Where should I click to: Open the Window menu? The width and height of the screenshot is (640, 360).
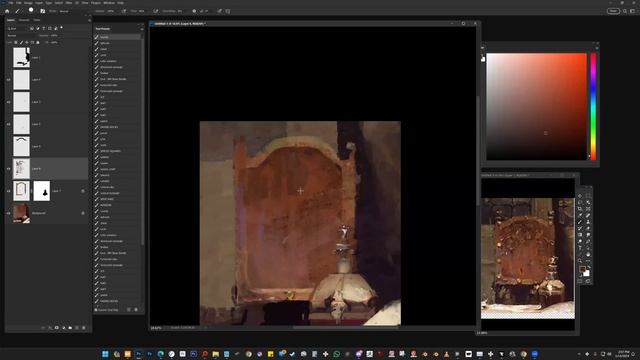[x=109, y=3]
